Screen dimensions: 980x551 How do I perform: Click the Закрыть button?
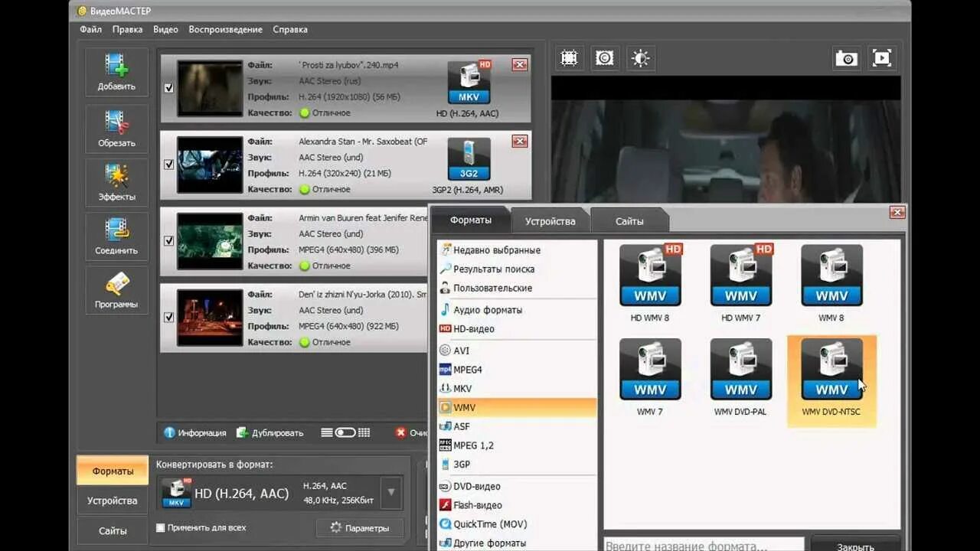tap(855, 545)
